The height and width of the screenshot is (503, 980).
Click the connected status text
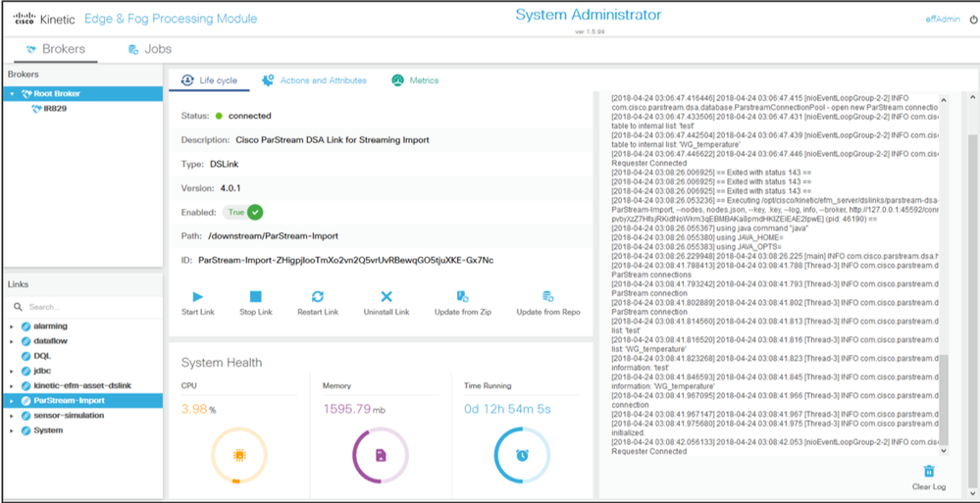pos(249,116)
